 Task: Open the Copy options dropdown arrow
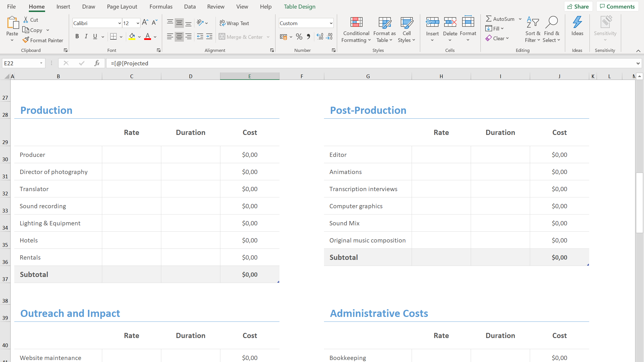(x=48, y=30)
